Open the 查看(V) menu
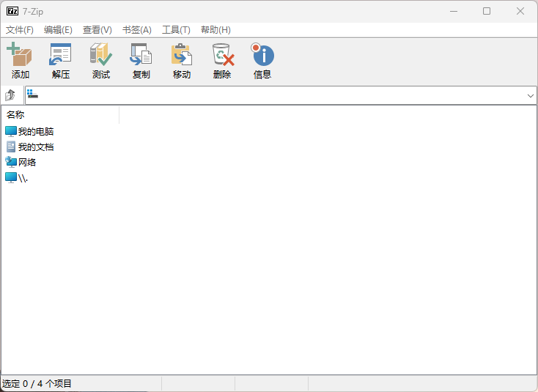This screenshot has width=538, height=392. click(97, 30)
